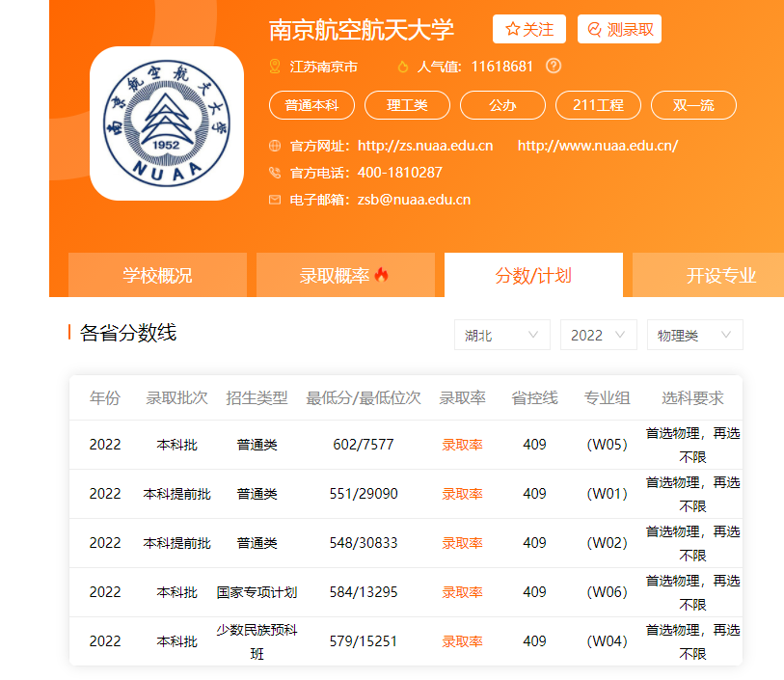This screenshot has height=680, width=784.
Task: Click the score cell 551/29090
Action: [364, 494]
